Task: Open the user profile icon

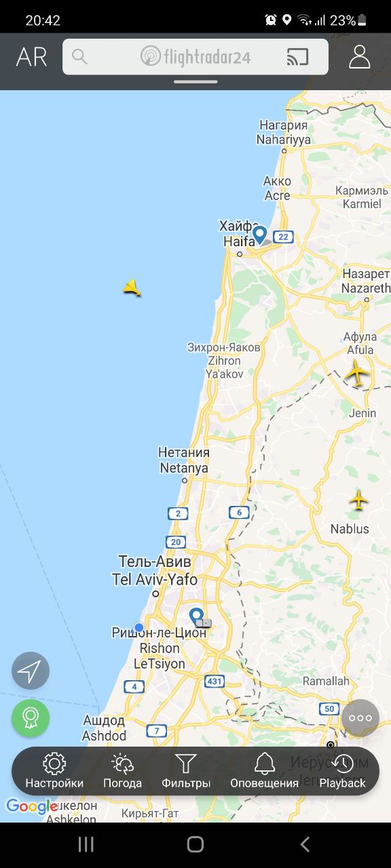Action: pyautogui.click(x=359, y=57)
